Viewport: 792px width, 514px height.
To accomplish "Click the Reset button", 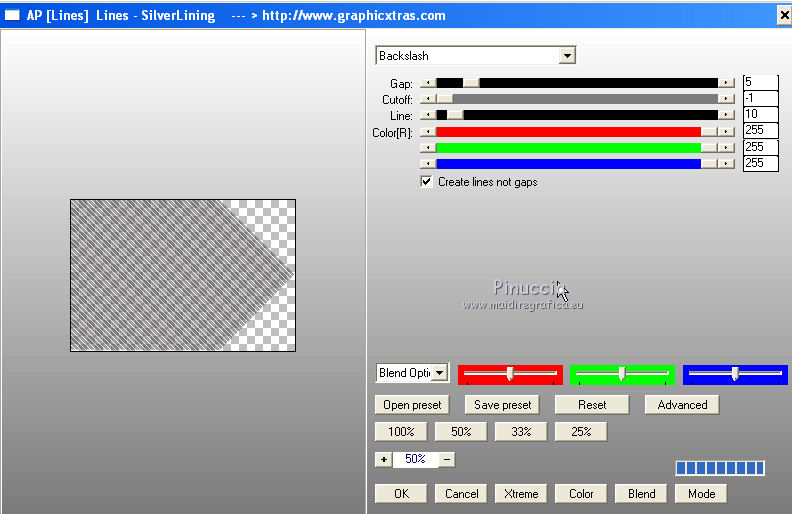I will [x=592, y=405].
